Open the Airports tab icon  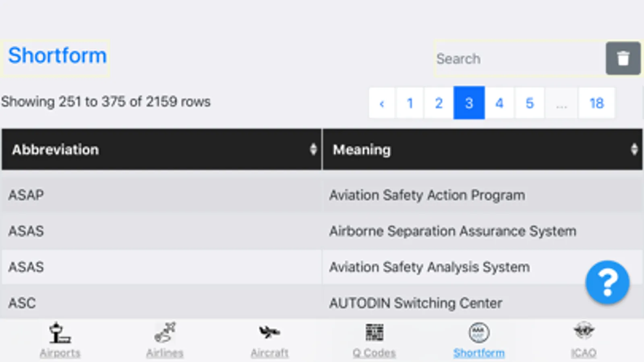[60, 333]
